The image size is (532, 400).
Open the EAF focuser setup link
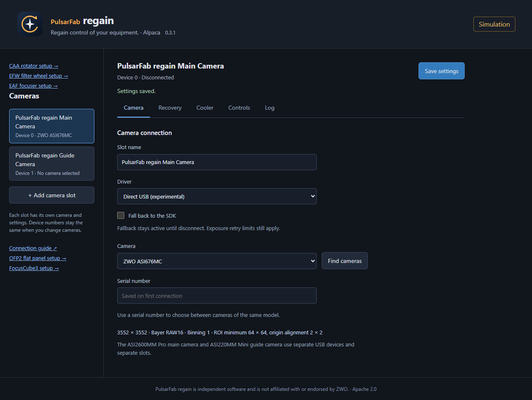point(33,86)
